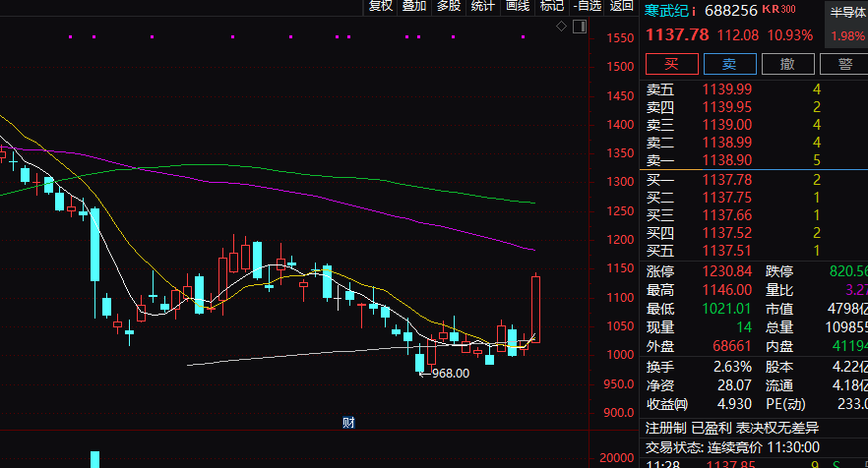Select the 卖一 price 1138.90

(727, 159)
